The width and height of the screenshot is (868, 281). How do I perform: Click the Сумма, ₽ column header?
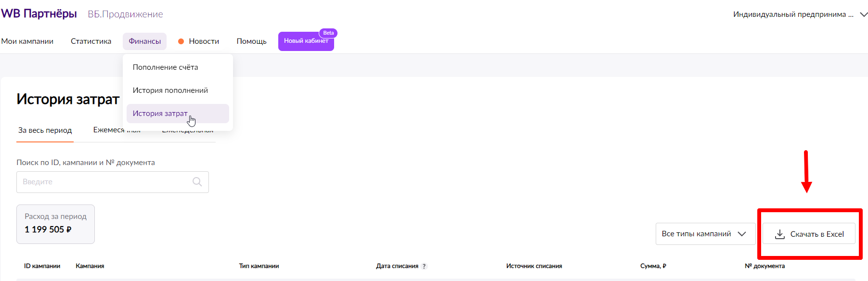pos(653,266)
